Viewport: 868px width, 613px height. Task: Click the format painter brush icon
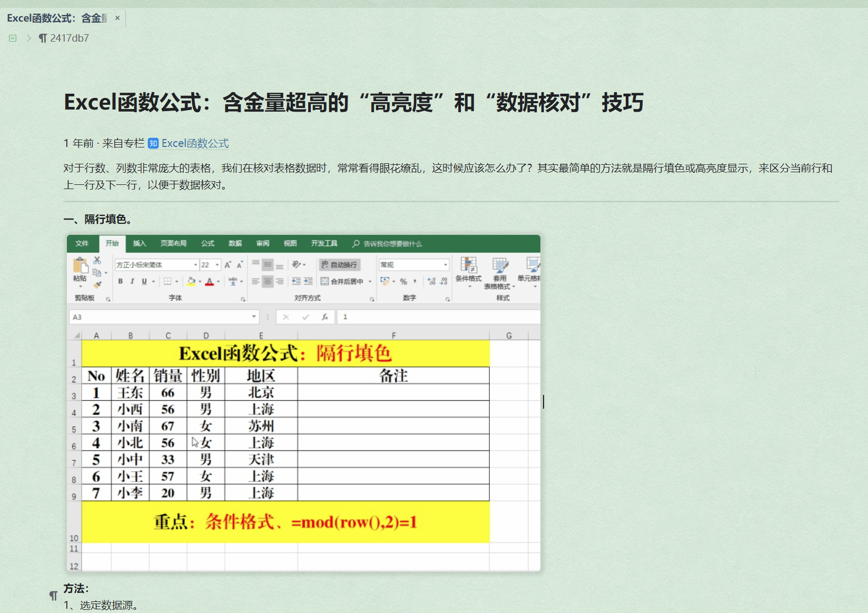pyautogui.click(x=97, y=285)
